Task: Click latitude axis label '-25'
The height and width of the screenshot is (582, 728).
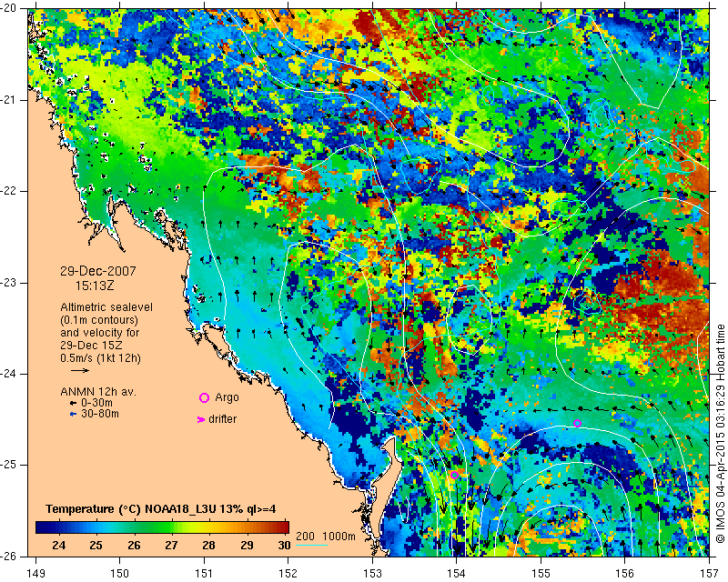Action: (9, 465)
